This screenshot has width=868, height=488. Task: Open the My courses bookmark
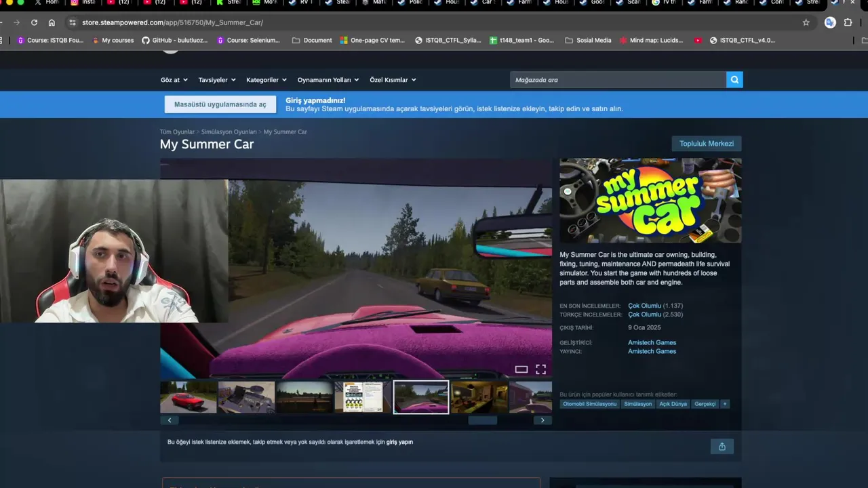coord(113,40)
